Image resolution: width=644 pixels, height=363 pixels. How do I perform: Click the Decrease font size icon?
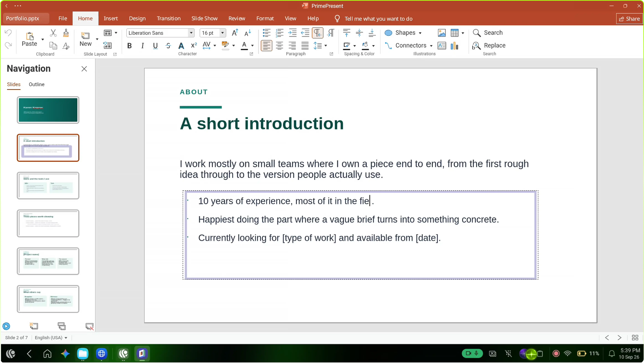pos(248,33)
